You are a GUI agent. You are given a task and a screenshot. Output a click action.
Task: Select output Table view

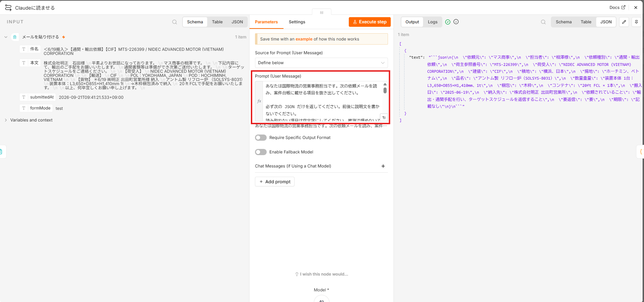click(x=586, y=22)
